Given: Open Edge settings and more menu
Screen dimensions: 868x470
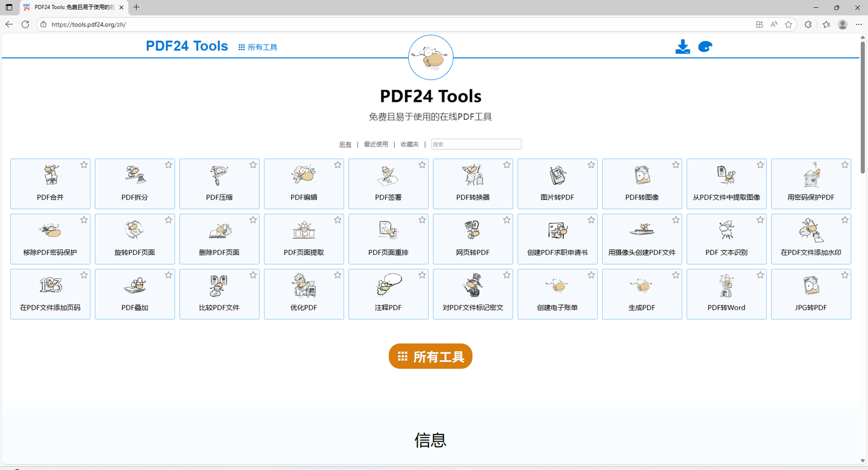Looking at the screenshot, I should tap(859, 25).
